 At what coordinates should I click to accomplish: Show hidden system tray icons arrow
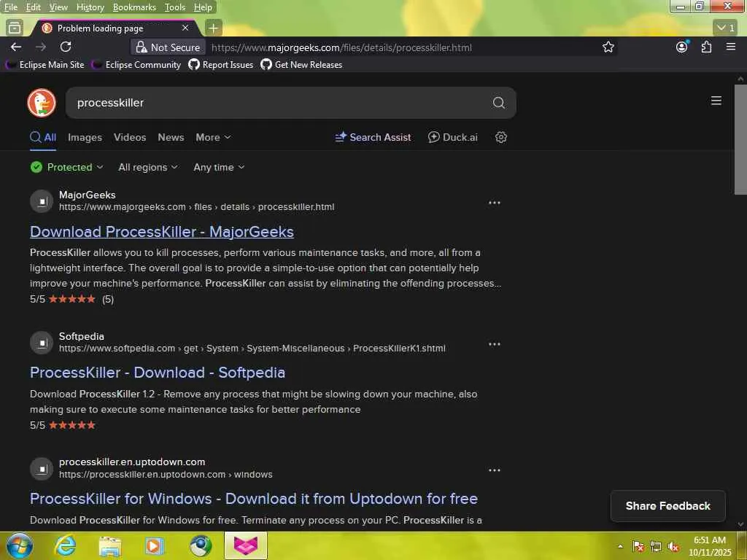620,547
